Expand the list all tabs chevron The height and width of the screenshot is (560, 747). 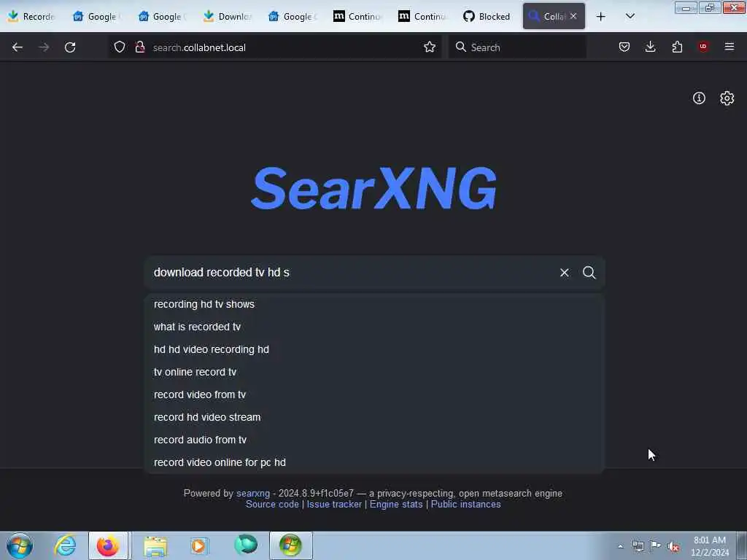coord(630,17)
